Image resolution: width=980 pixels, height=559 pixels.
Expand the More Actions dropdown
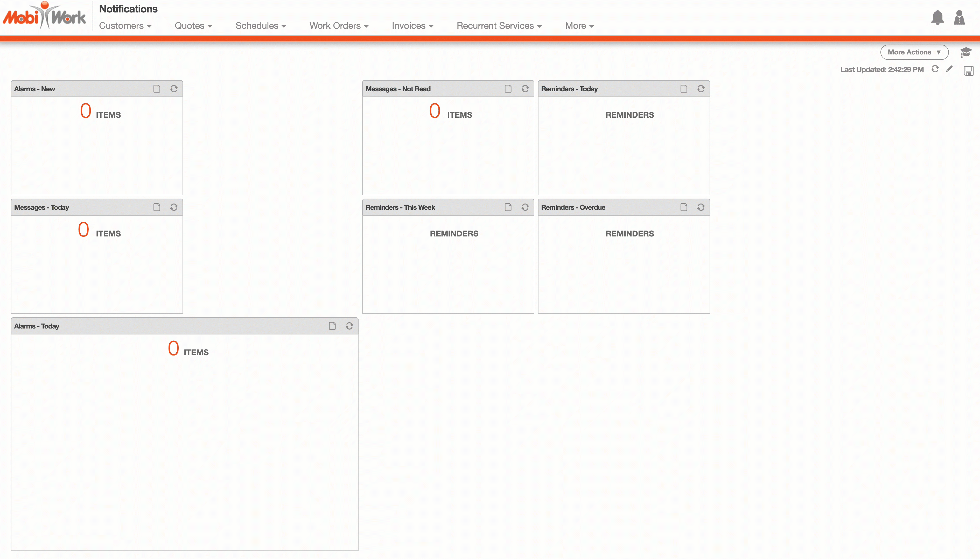coord(914,52)
